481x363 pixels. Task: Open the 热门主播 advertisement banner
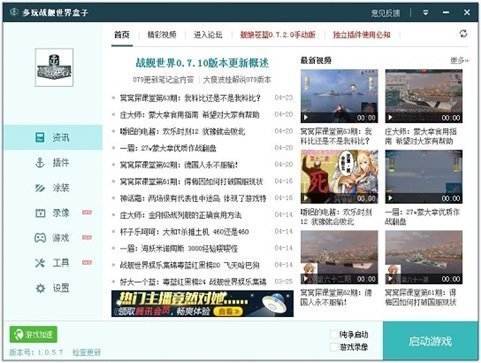[202, 303]
